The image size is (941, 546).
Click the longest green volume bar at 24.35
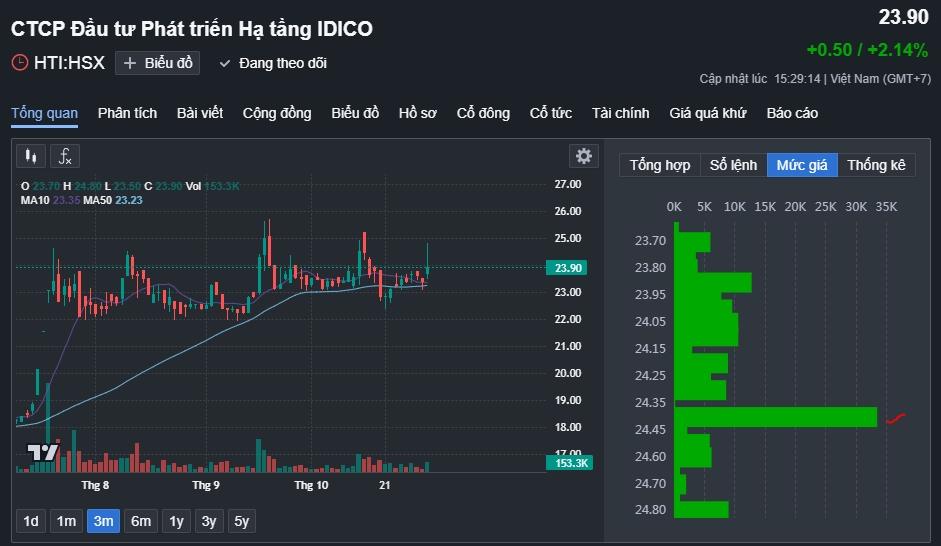776,417
